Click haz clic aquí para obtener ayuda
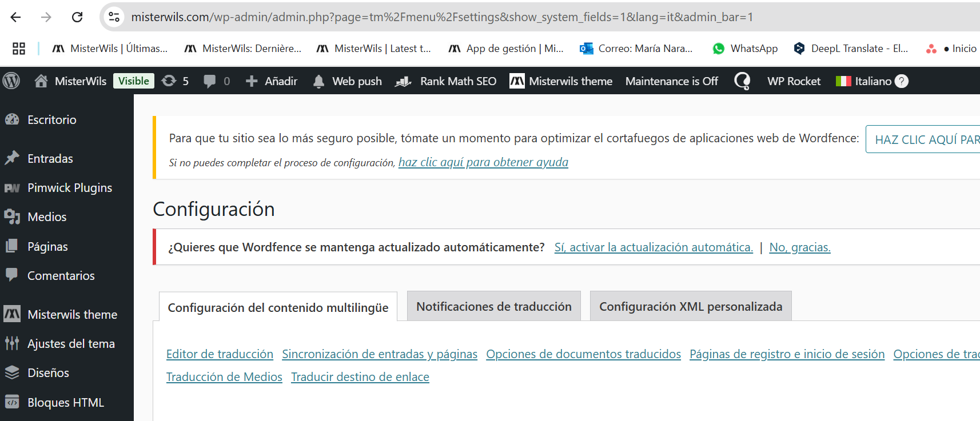980x421 pixels. [483, 162]
